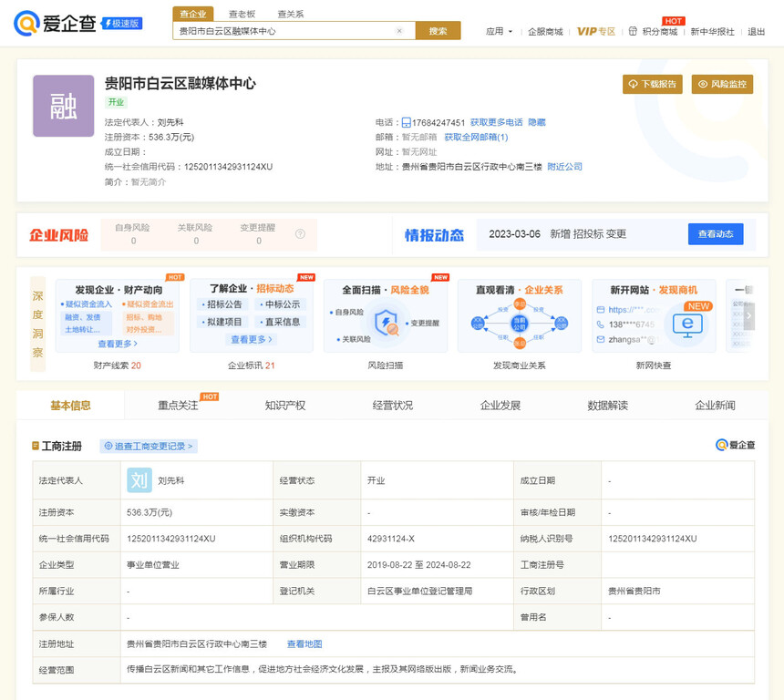The width and height of the screenshot is (784, 700).
Task: Click the gift icon beside 积分商城
Action: pos(633,31)
